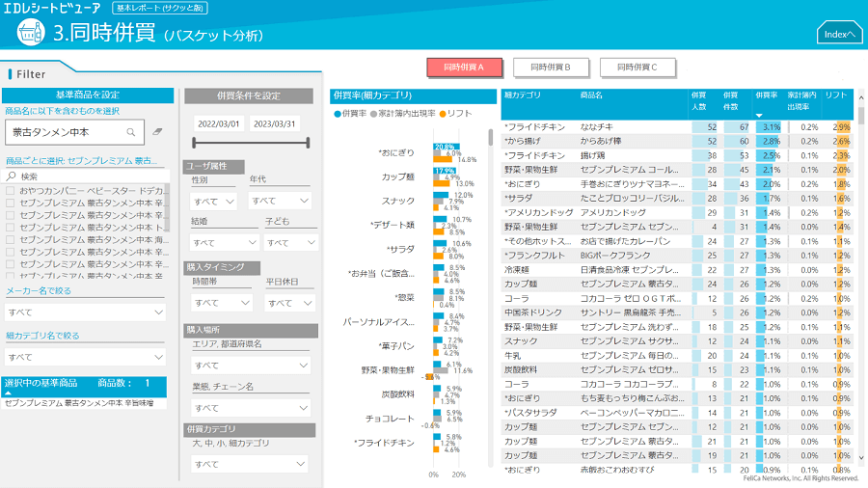868x488 pixels.
Task: Click the table scrollbar down arrow
Action: click(x=861, y=457)
